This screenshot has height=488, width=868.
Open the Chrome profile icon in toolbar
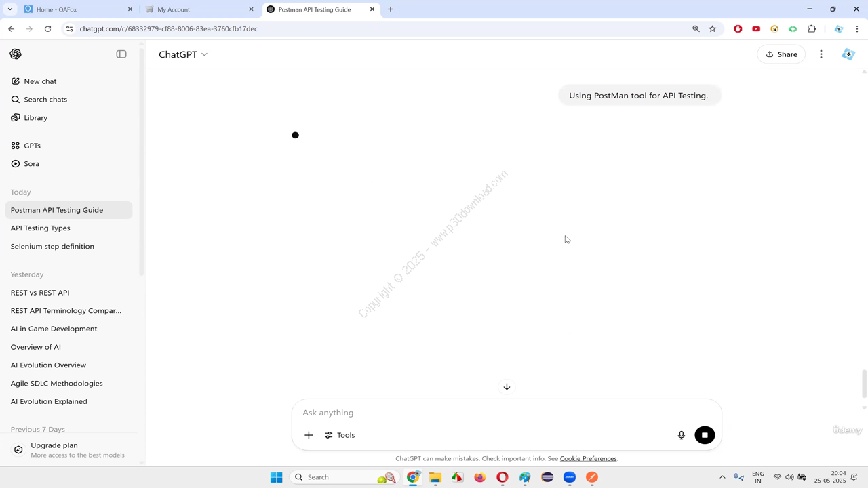coord(839,29)
